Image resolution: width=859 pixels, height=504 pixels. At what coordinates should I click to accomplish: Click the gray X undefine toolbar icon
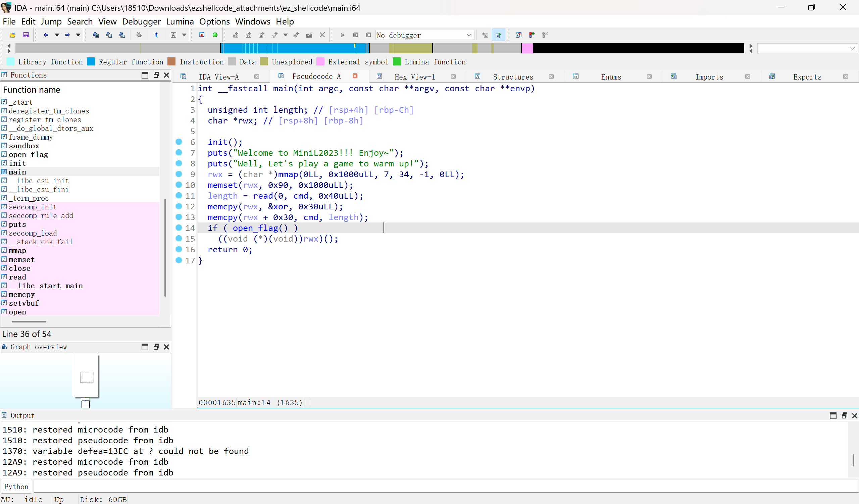coord(322,35)
